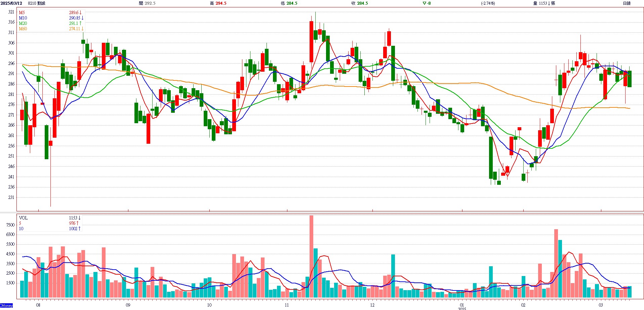Click the 231 price axis label
This screenshot has height=310, width=644.
[x=11, y=197]
